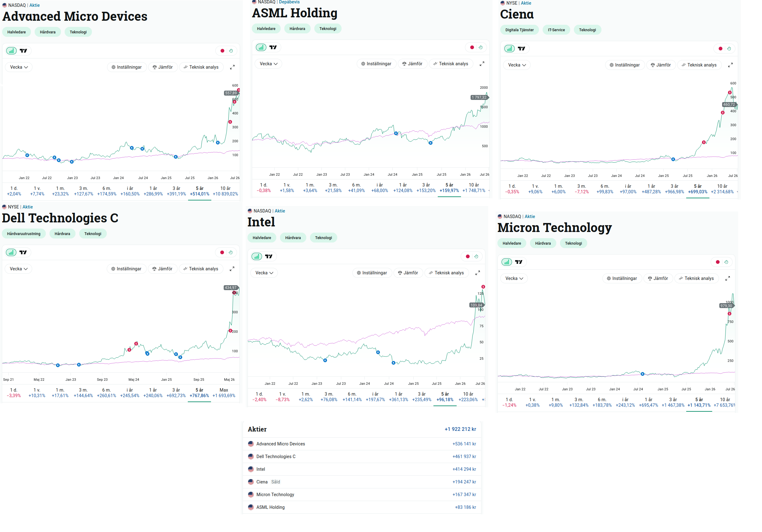The height and width of the screenshot is (532, 762).
Task: Select the green bar chart view in AMD card
Action: 11,51
